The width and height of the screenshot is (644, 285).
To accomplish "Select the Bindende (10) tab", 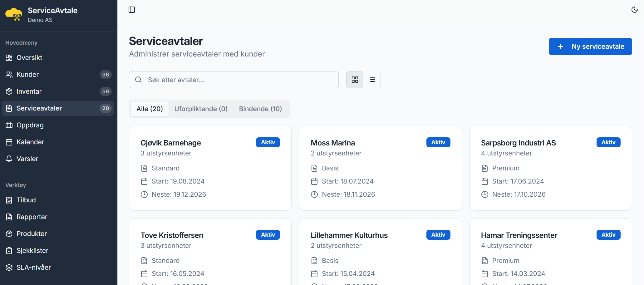I will point(260,109).
